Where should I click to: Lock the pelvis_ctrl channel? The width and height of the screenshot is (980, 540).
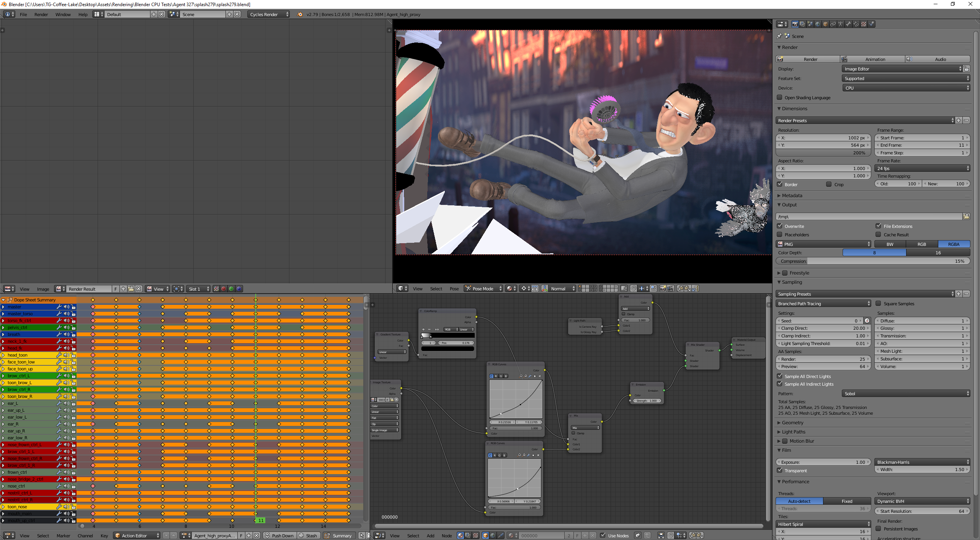[73, 327]
